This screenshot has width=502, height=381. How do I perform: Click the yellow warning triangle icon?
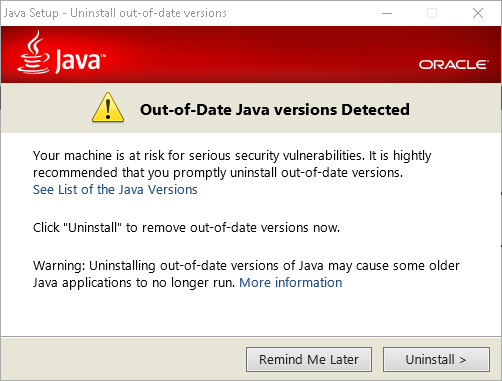[x=108, y=107]
